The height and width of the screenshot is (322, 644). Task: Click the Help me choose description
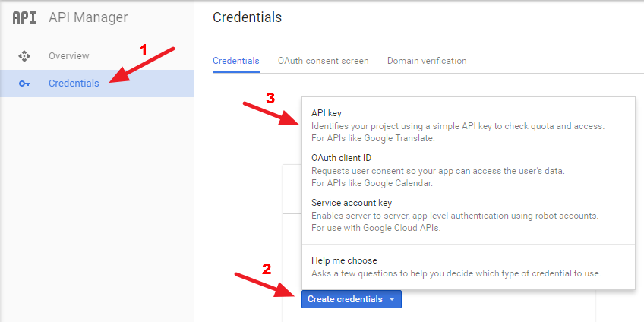coord(456,273)
